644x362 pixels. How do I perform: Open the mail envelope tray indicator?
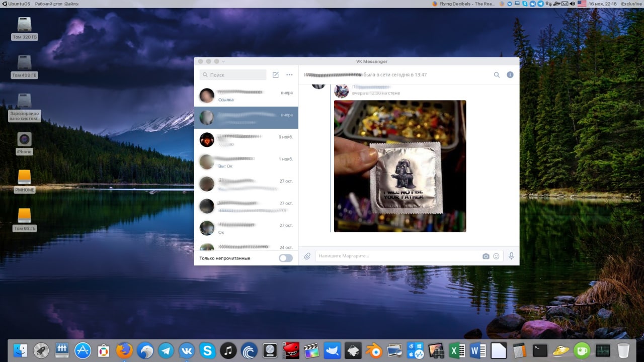565,4
